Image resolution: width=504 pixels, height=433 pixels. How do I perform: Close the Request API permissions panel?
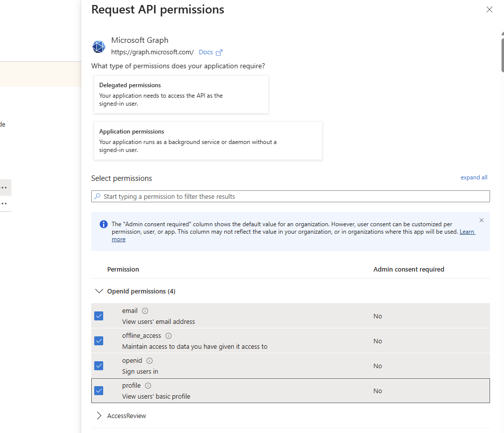coord(489,9)
